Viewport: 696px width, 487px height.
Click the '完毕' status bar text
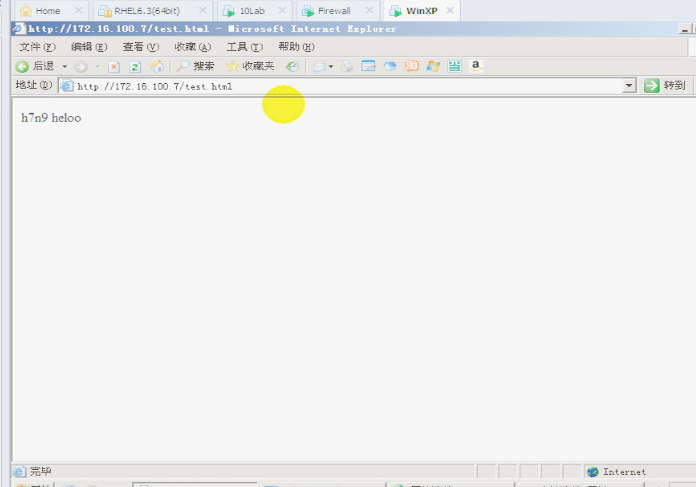(40, 471)
